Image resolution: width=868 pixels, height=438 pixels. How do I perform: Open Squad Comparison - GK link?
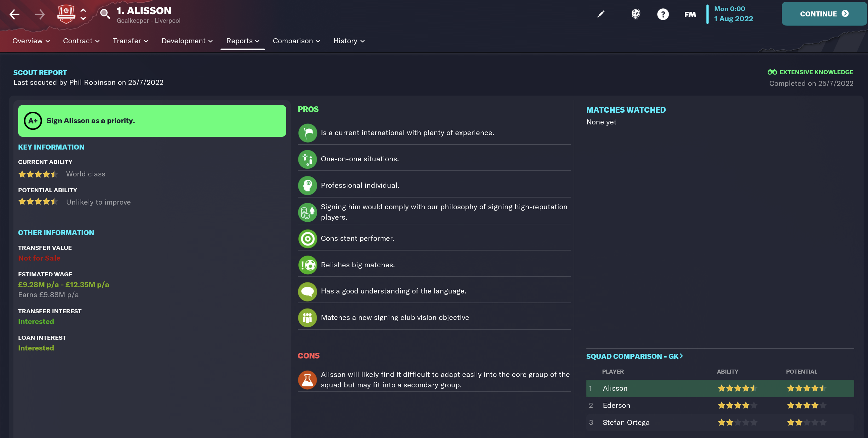634,356
